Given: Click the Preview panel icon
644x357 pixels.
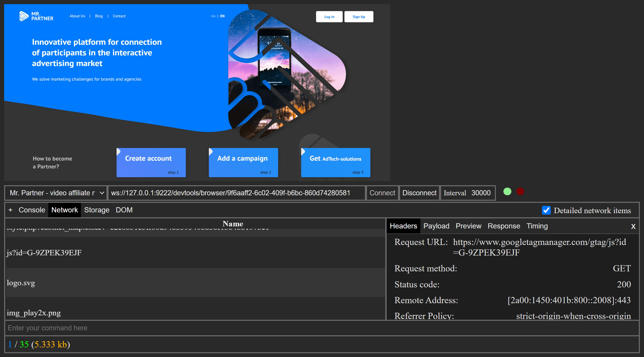Looking at the screenshot, I should coord(469,226).
